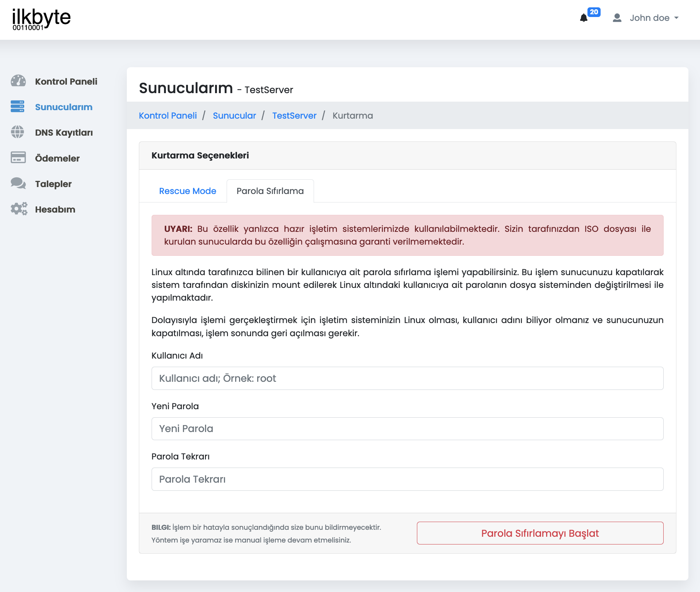Follow the Sunucular breadcrumb link
Viewport: 700px width, 592px height.
234,116
